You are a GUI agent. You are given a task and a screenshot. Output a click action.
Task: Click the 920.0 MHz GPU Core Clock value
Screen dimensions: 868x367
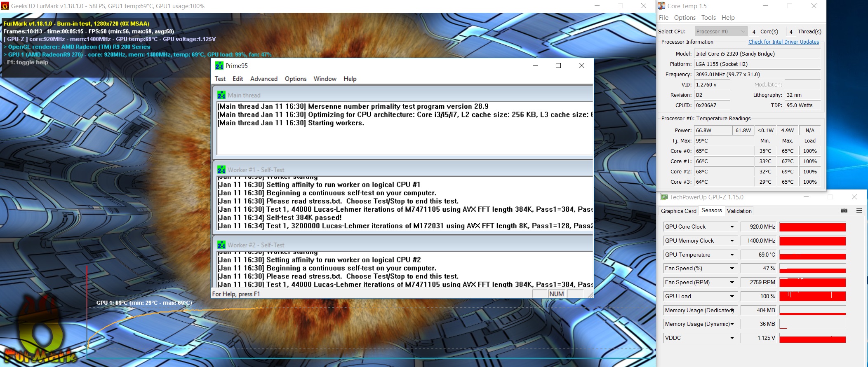[759, 227]
